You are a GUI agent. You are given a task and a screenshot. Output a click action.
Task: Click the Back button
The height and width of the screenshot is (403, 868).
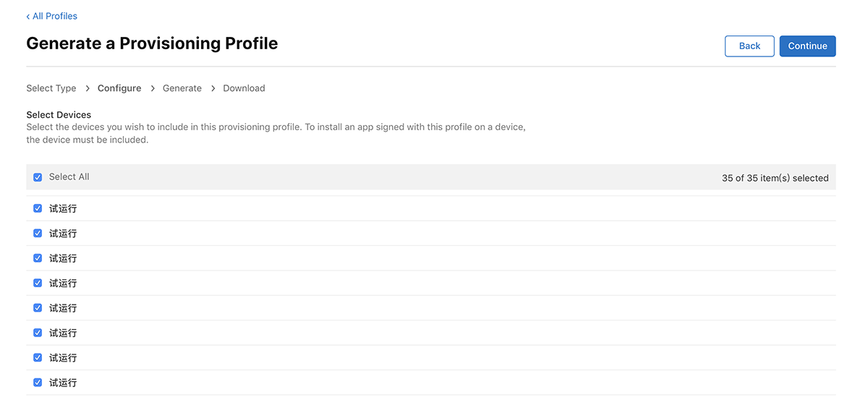[x=749, y=46]
